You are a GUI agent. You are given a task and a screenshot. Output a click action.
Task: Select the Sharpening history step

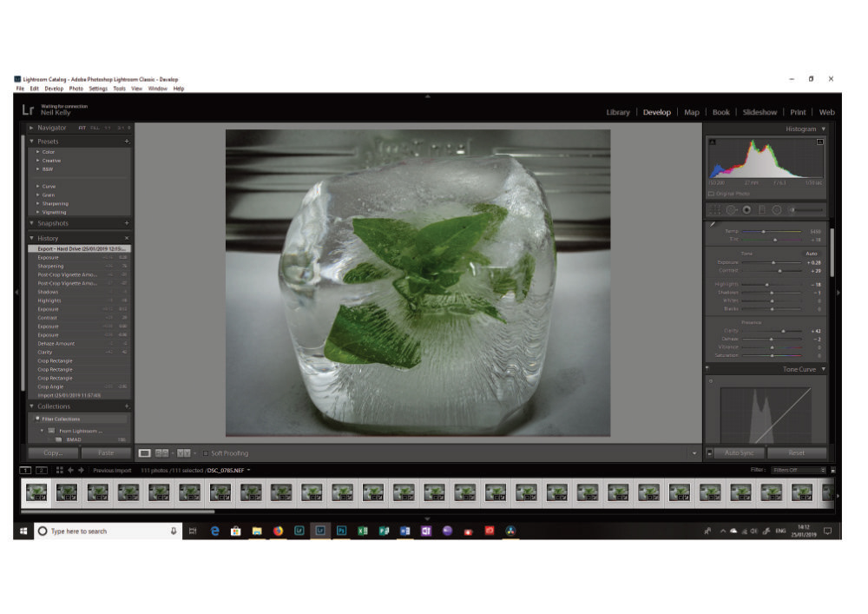pos(79,267)
